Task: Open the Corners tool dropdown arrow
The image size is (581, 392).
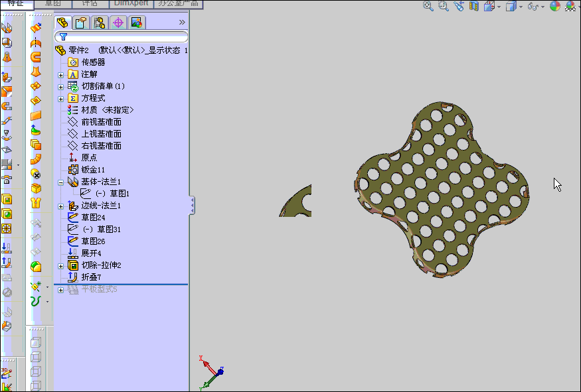Action: (18, 165)
